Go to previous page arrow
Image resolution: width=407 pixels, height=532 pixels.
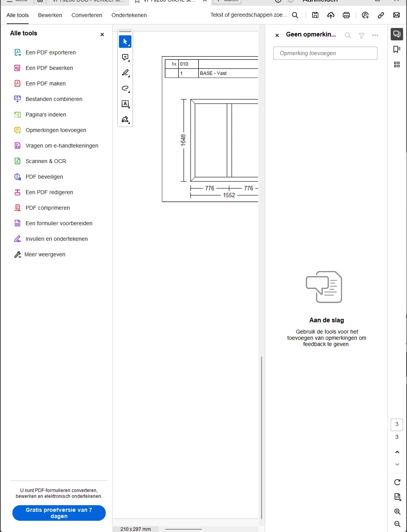pos(397,452)
